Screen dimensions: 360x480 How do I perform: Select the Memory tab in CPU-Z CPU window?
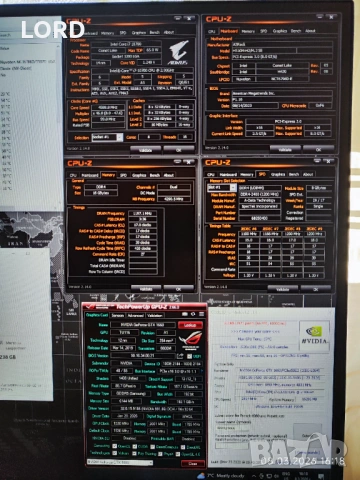(107, 33)
